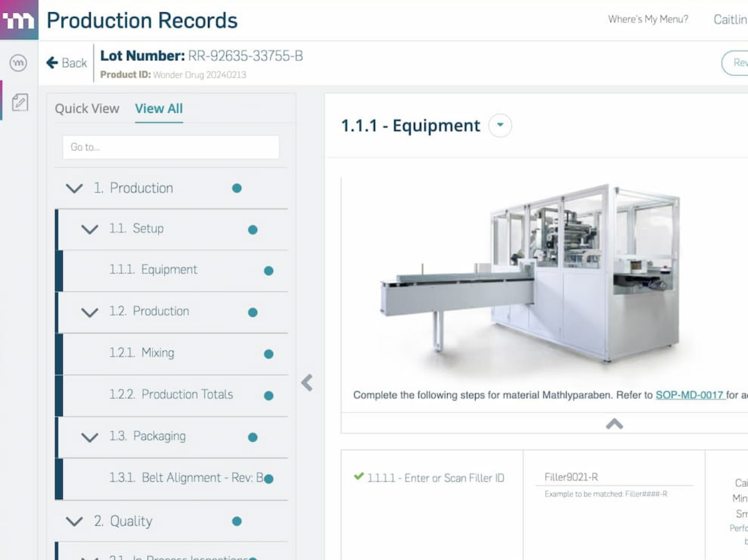The height and width of the screenshot is (560, 748).
Task: Collapse the 1.2. Production chevron
Action: 90,312
